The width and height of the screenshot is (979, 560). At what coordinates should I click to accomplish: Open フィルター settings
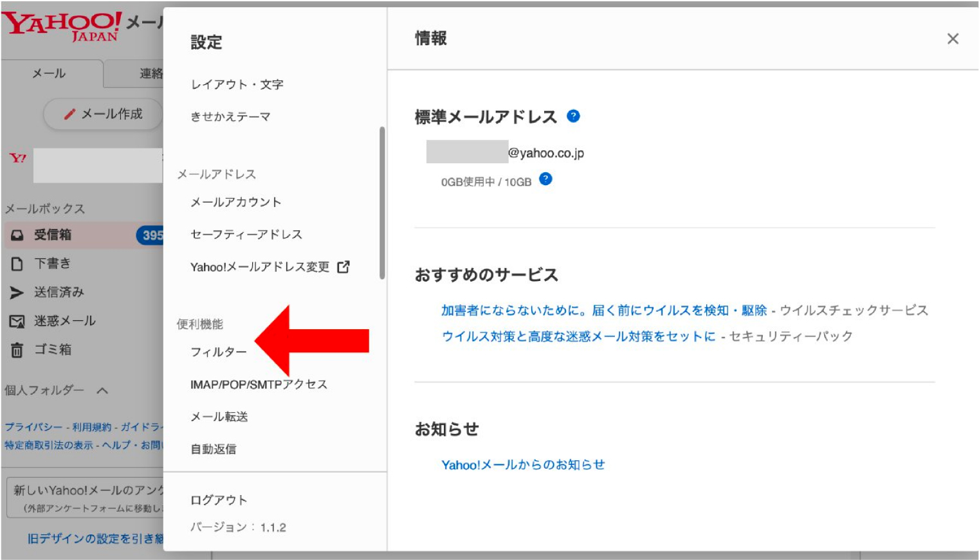(x=218, y=352)
